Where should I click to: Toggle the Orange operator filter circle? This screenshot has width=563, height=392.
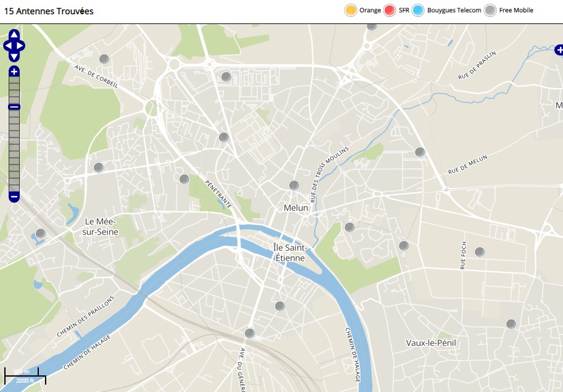click(350, 10)
